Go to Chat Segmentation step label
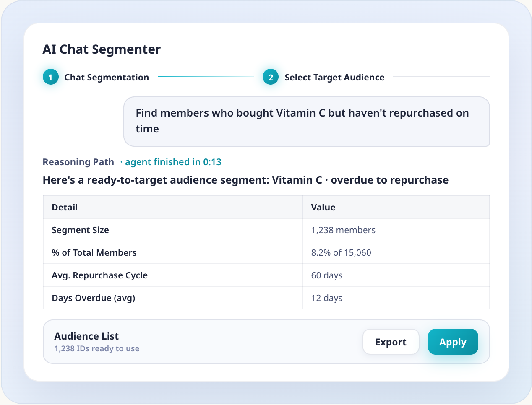The image size is (532, 405). pyautogui.click(x=107, y=78)
